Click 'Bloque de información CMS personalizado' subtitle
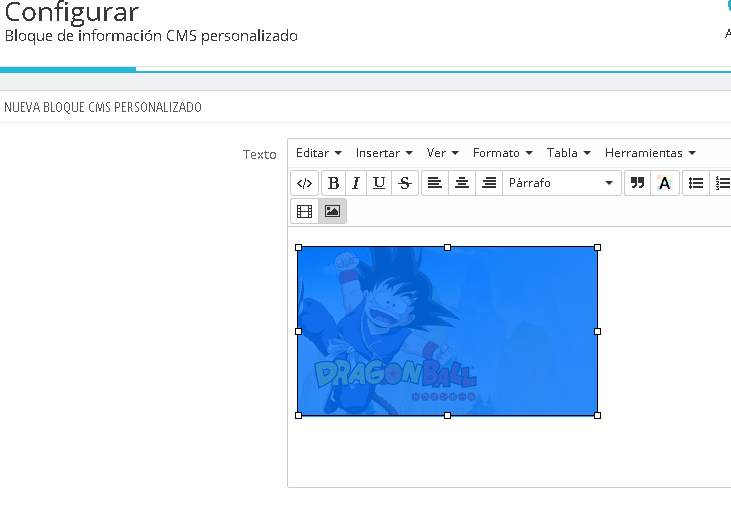Screen dimensions: 731x505 pyautogui.click(x=151, y=36)
